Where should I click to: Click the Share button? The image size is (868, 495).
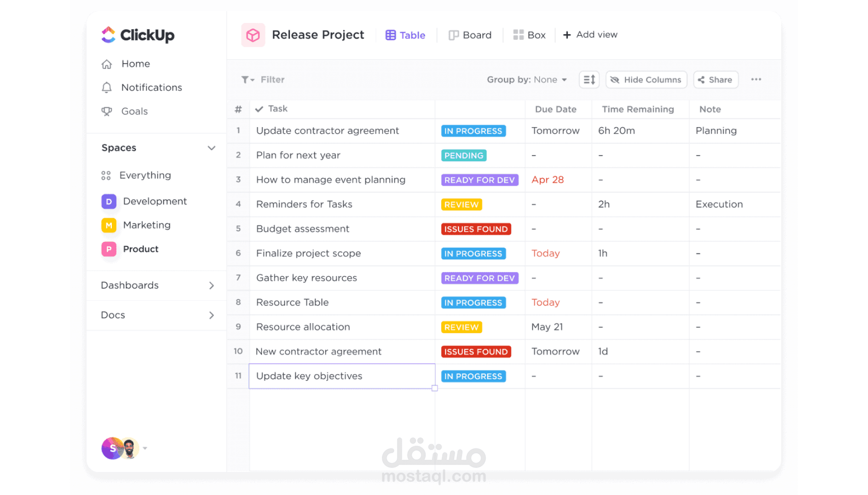pos(716,80)
